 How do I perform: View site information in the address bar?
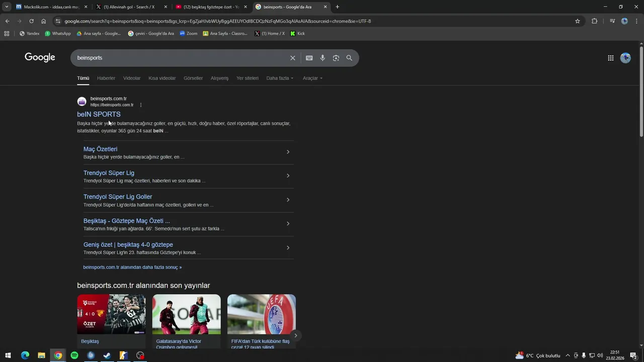coord(58,21)
